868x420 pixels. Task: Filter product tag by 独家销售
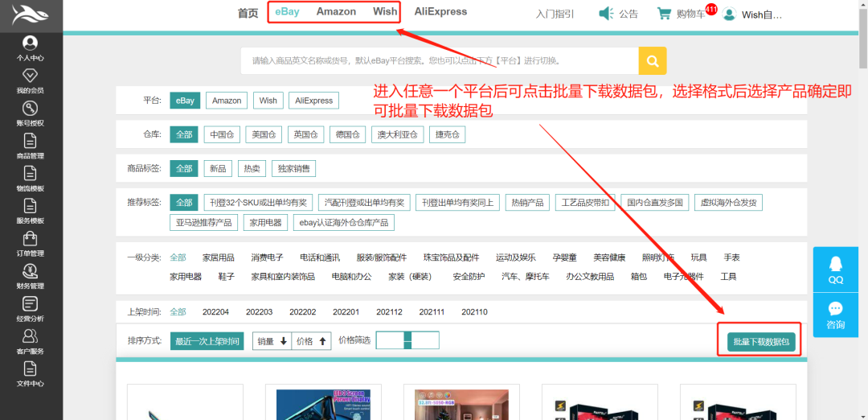(294, 169)
